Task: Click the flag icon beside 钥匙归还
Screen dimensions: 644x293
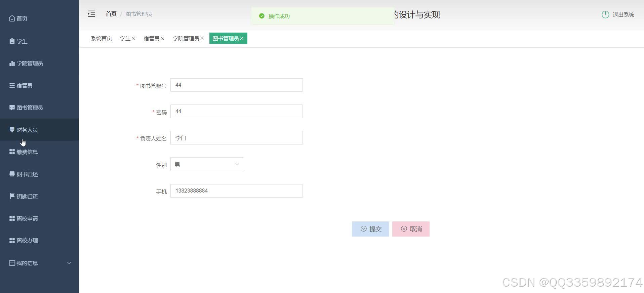Action: tap(12, 196)
